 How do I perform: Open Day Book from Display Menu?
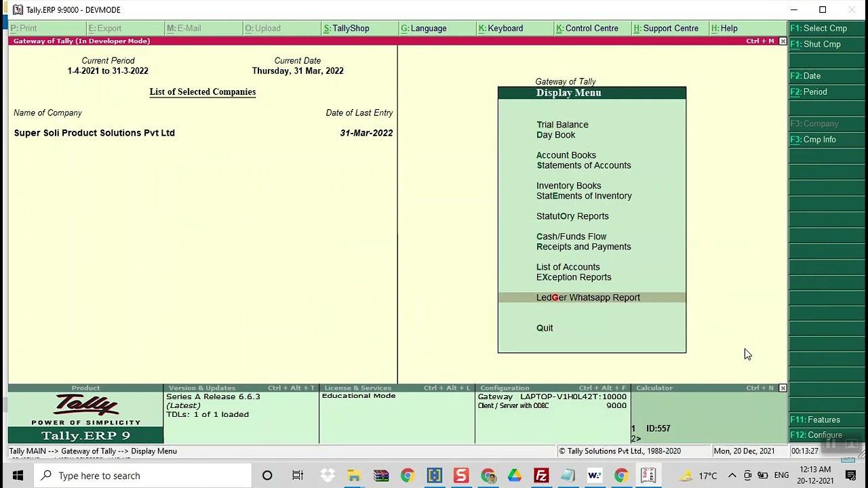tap(555, 135)
